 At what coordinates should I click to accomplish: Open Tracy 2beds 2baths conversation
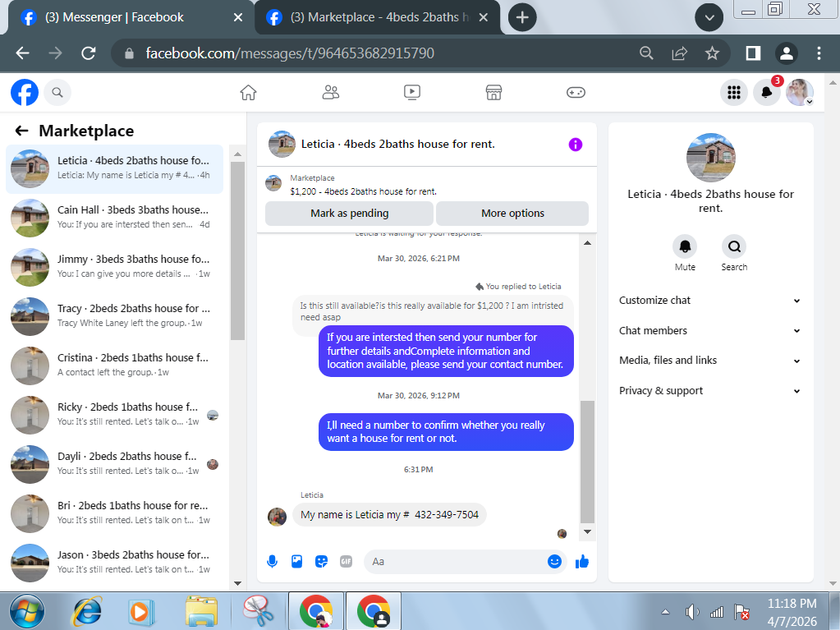[x=115, y=316]
